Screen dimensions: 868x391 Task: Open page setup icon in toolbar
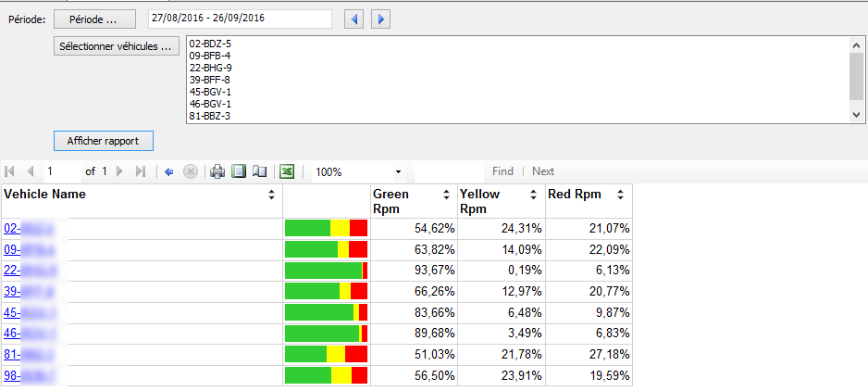click(260, 171)
